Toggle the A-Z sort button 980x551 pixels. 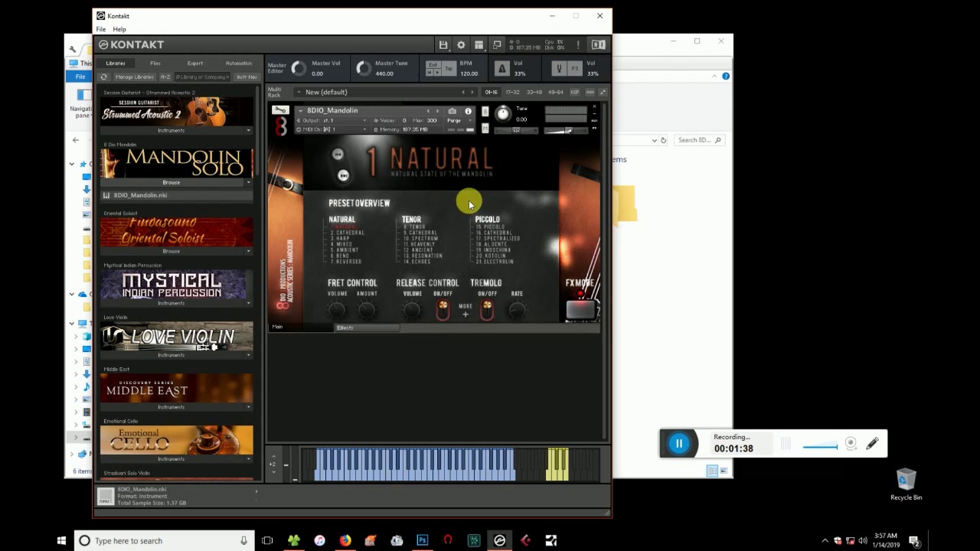click(165, 77)
